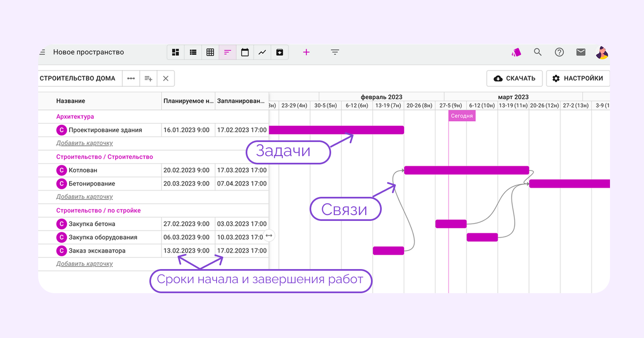Open НАСТРОЙКИ settings button

point(578,78)
